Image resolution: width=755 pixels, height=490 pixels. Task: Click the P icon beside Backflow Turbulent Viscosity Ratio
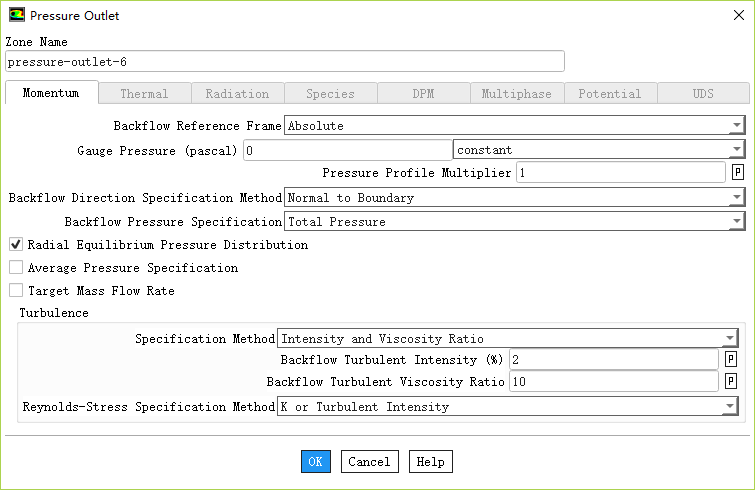coord(731,382)
